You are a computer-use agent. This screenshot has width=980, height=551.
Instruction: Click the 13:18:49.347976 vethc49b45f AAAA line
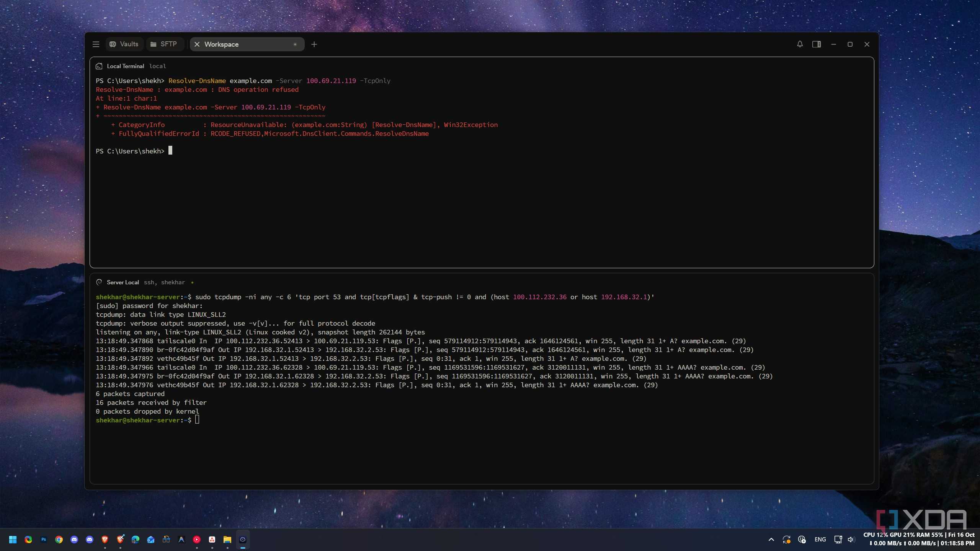(x=377, y=385)
